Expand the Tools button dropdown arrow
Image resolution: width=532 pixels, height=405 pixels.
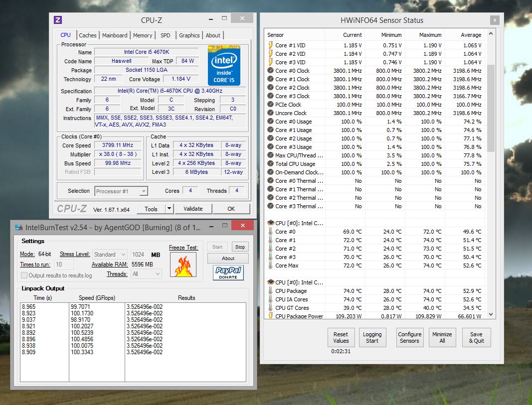click(x=170, y=209)
